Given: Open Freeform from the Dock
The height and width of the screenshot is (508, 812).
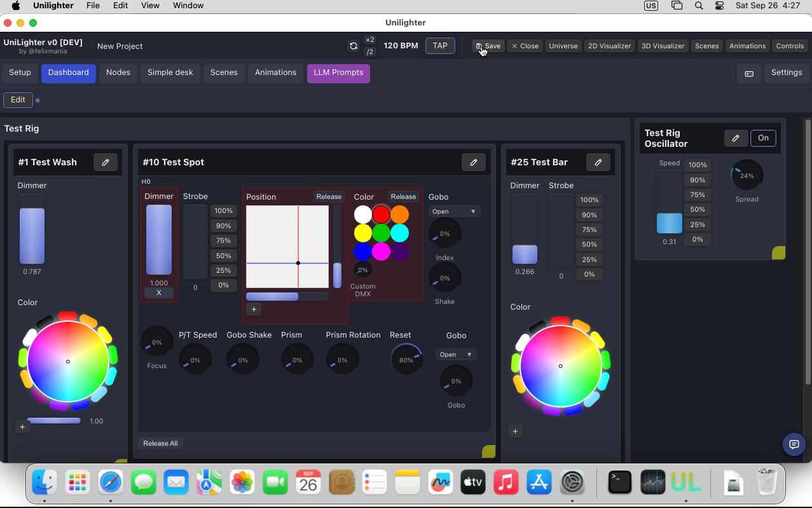Looking at the screenshot, I should 440,482.
